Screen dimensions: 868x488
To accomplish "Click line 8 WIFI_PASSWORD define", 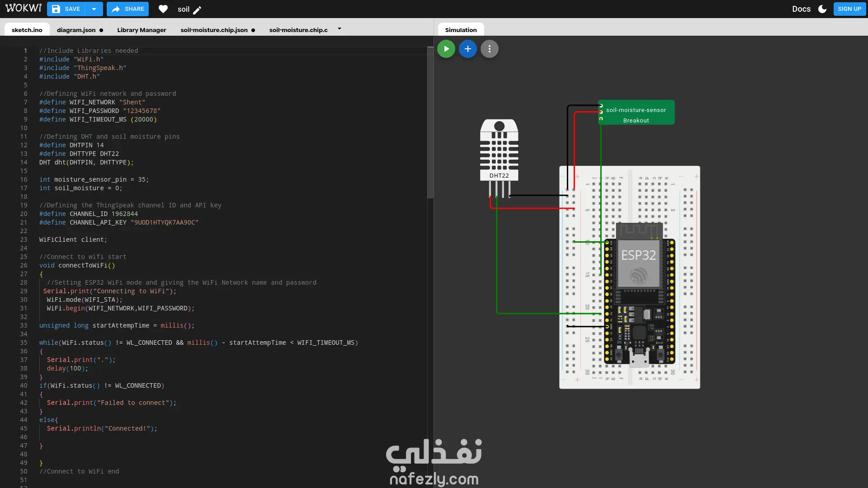I will point(100,111).
